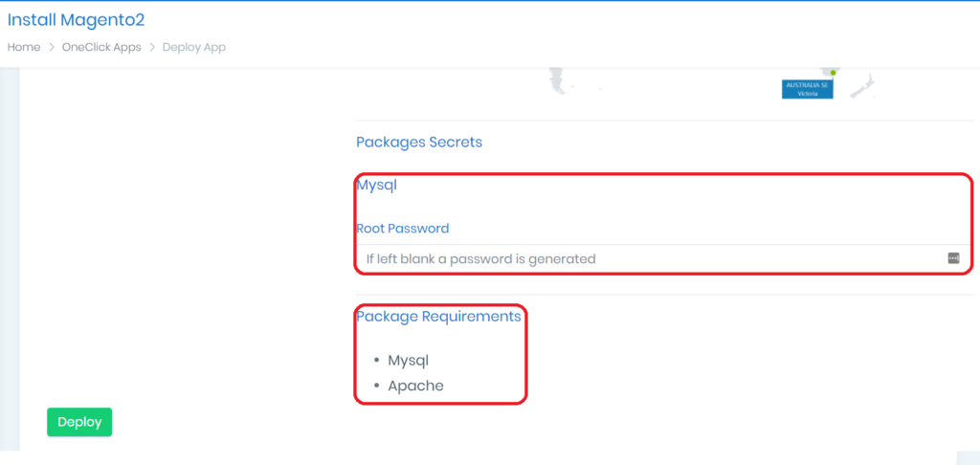980x465 pixels.
Task: Go to Home in the breadcrumb
Action: point(24,47)
